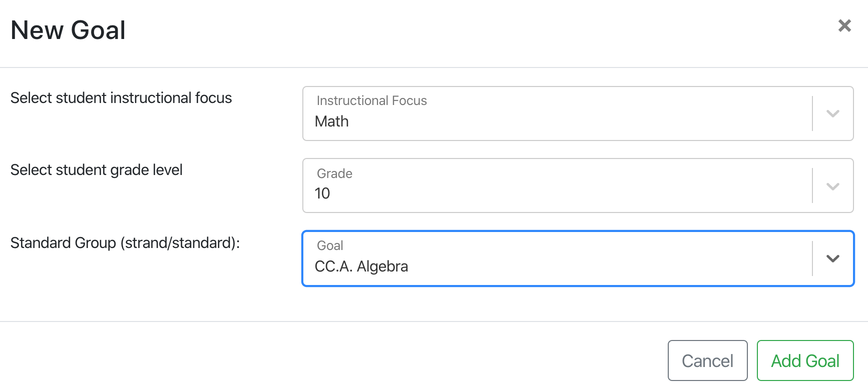Click the selected grade value "10"
Image resolution: width=868 pixels, height=392 pixels.
[322, 193]
